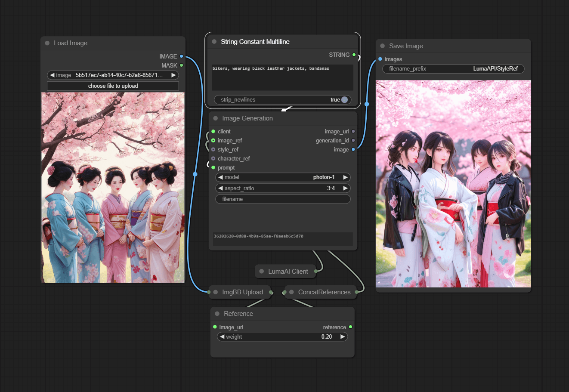Click the String Constant Multiline collapse dot
The height and width of the screenshot is (392, 569).
214,42
